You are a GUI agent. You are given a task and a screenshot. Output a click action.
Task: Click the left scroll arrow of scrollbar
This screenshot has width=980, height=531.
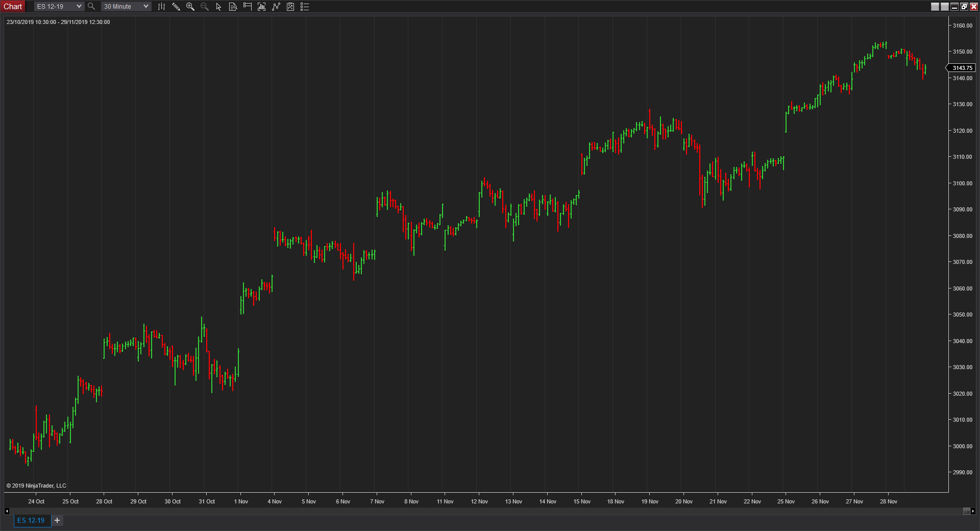7,511
